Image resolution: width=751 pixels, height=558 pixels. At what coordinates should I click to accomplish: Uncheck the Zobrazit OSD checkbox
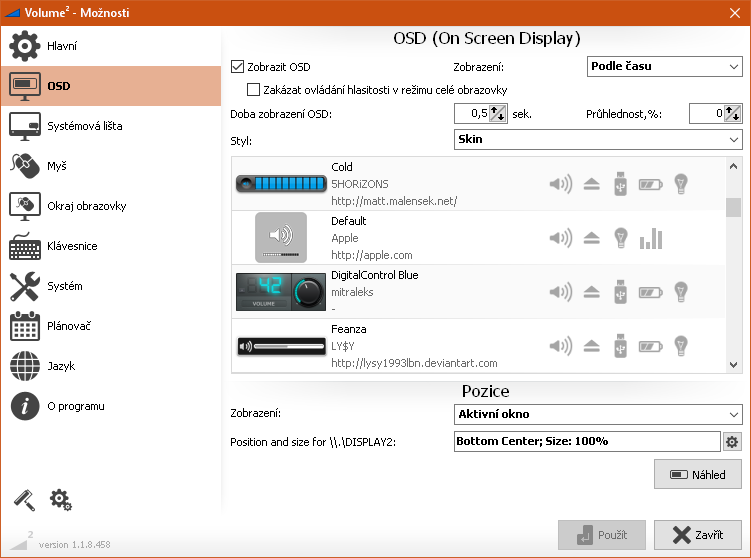[x=238, y=67]
